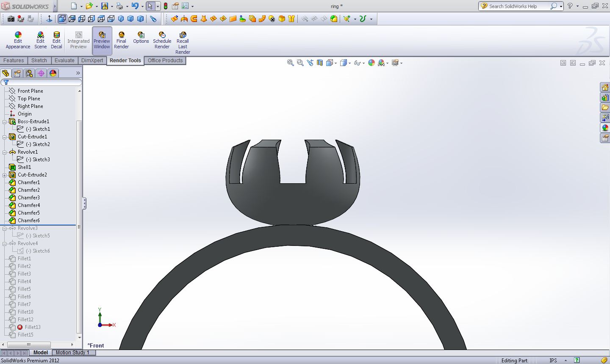610x364 pixels.
Task: Click Edit Appearance in the heads-up toolbar
Action: point(372,63)
